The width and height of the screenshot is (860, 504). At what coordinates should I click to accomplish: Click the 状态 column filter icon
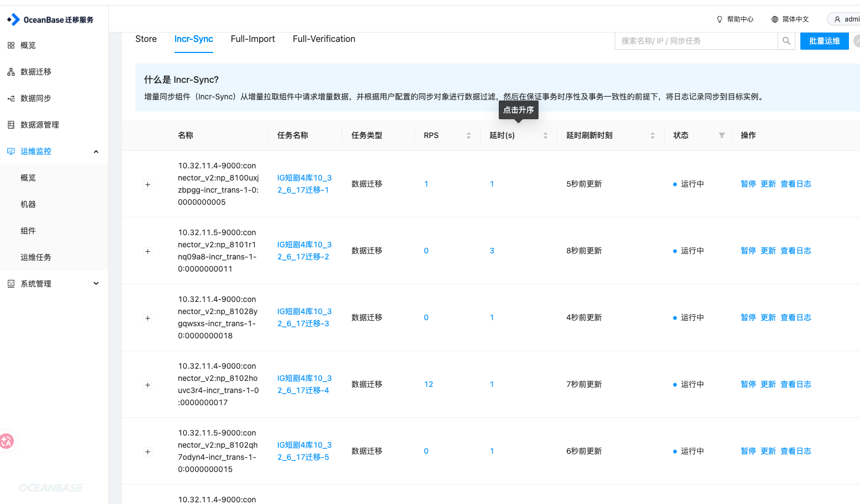[721, 135]
